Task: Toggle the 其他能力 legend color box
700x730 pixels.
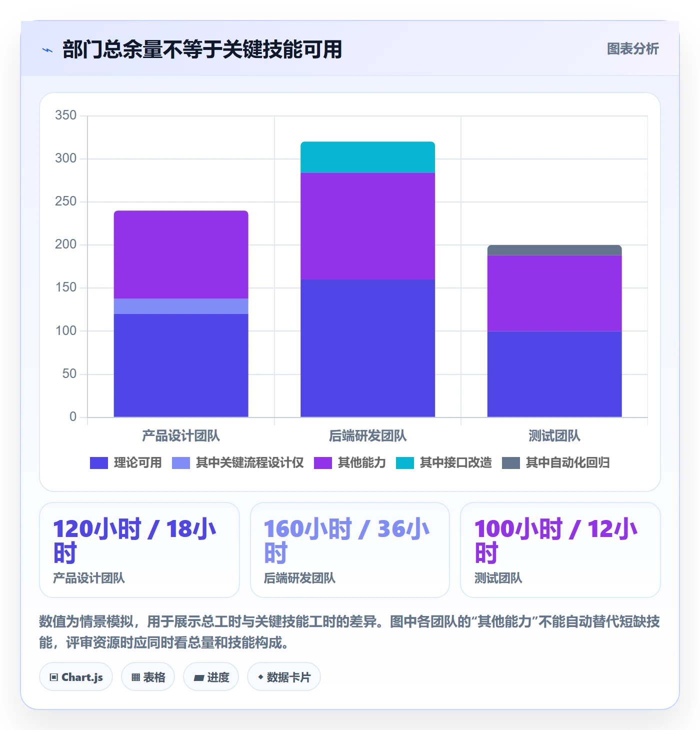Action: (x=323, y=463)
